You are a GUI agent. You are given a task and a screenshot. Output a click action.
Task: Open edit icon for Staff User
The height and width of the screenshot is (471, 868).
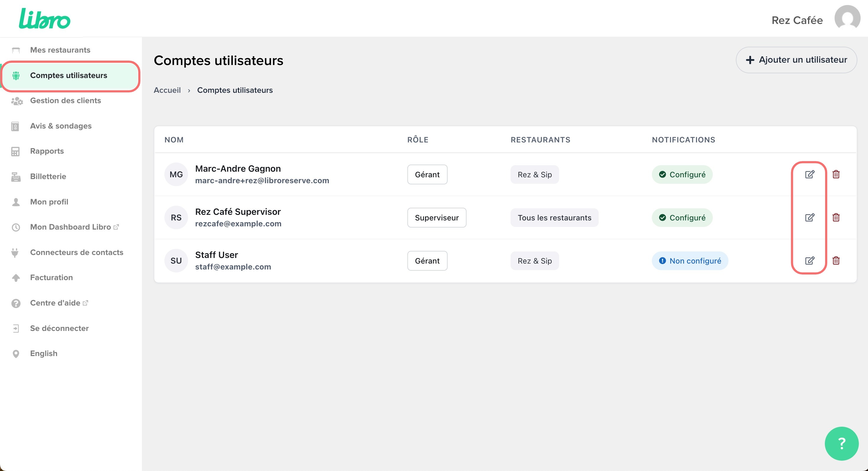coord(809,261)
